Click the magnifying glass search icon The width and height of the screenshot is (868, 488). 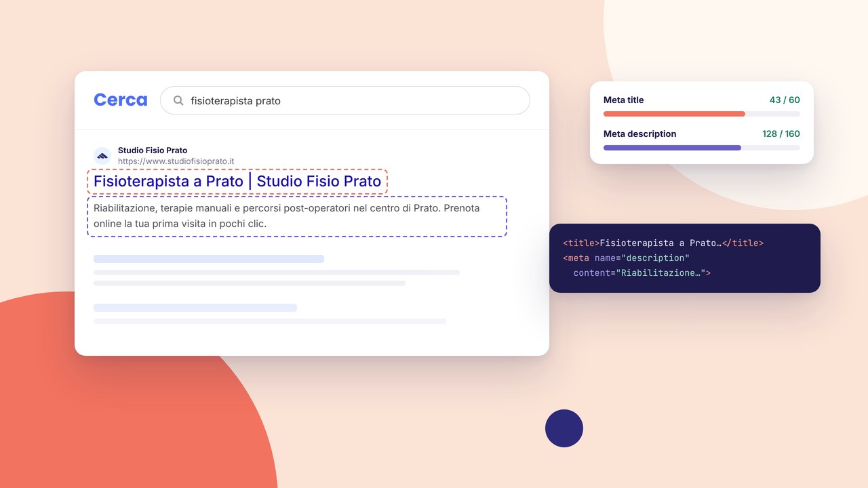pyautogui.click(x=178, y=100)
